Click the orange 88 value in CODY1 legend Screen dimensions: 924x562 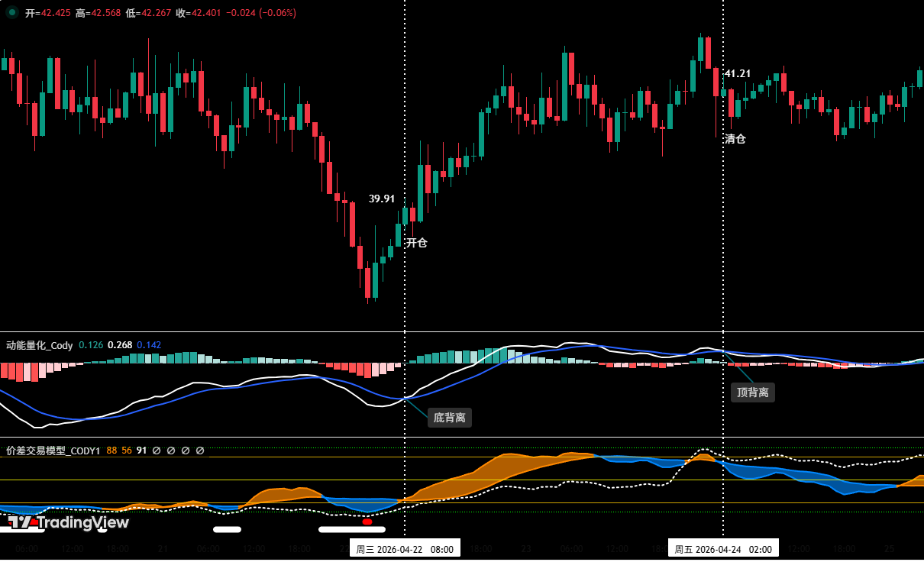click(111, 451)
